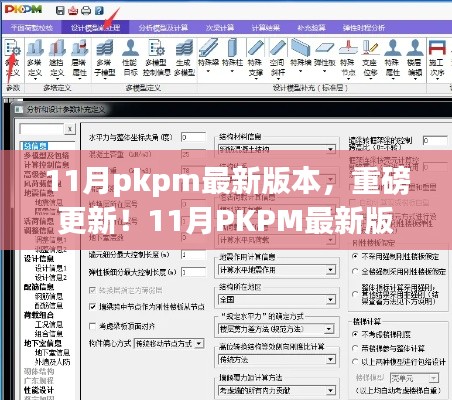Click the X button beside search box
The width and height of the screenshot is (452, 400).
click(70, 129)
